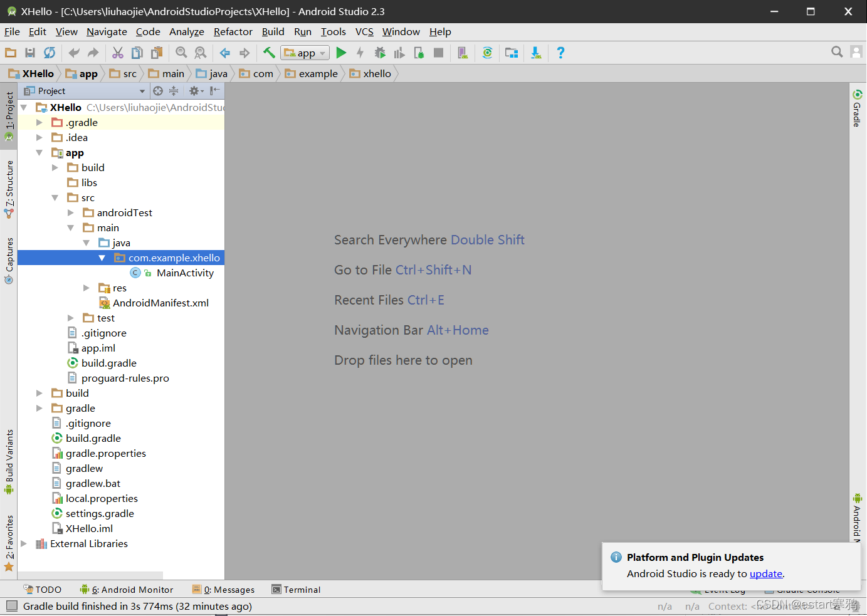
Task: Open the run configuration 'app' dropdown
Action: pos(305,53)
